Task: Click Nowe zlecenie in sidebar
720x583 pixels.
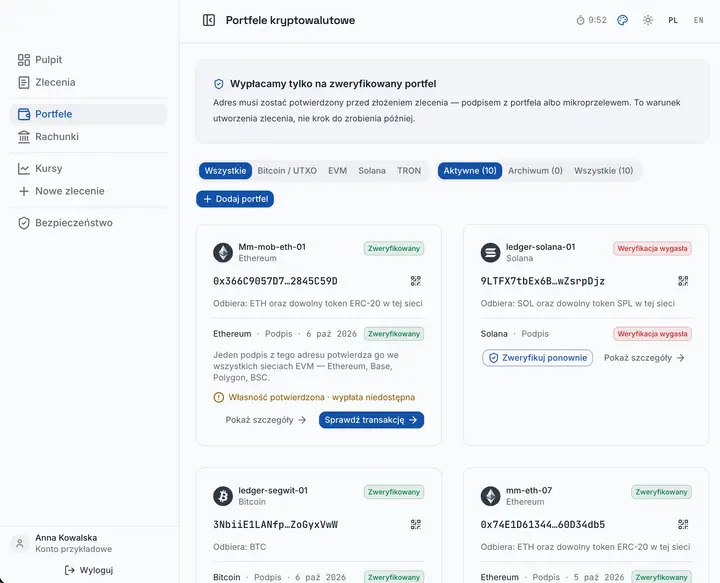Action: click(88, 191)
